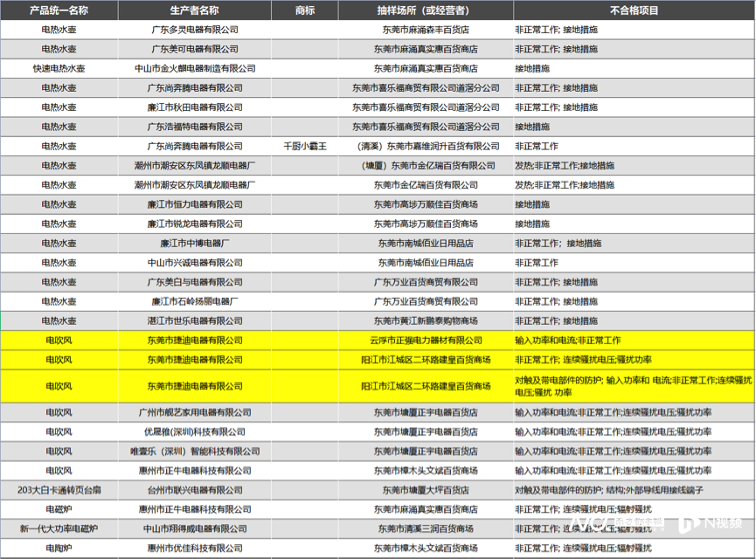This screenshot has width=756, height=559.
Task: Click producer cell 廉江市中博电器厂
Action: pos(195,244)
